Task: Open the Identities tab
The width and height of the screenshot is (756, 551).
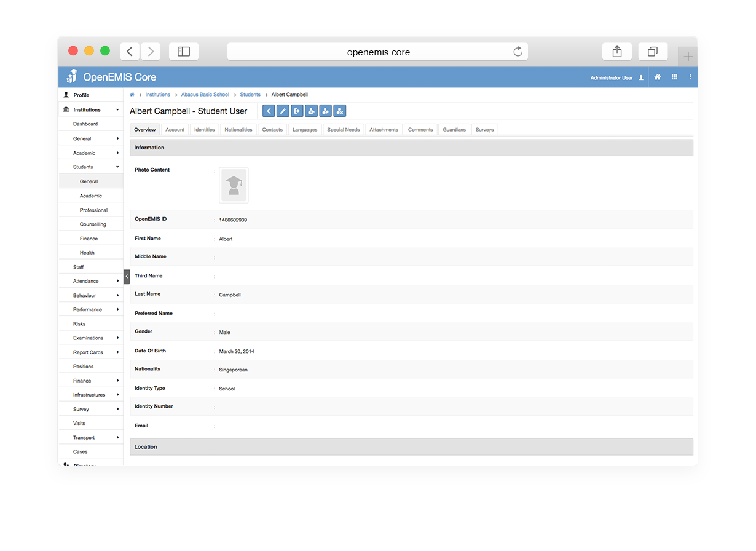Action: [x=205, y=130]
